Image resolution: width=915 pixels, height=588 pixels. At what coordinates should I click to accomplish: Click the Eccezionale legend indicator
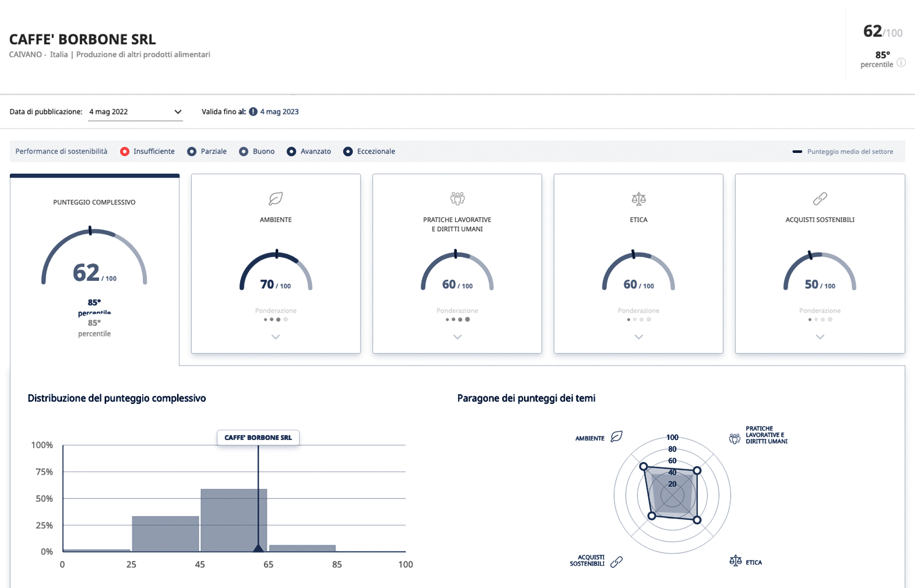coord(348,151)
